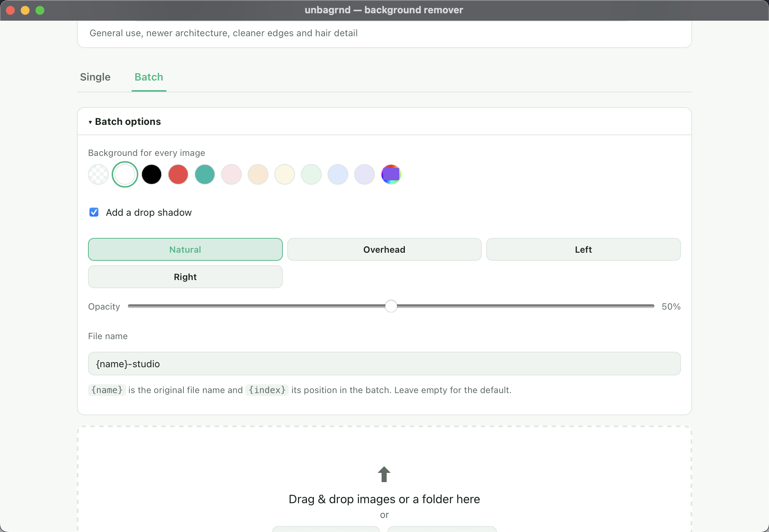Choose the light blue background swatch
The image size is (769, 532).
[x=338, y=174]
